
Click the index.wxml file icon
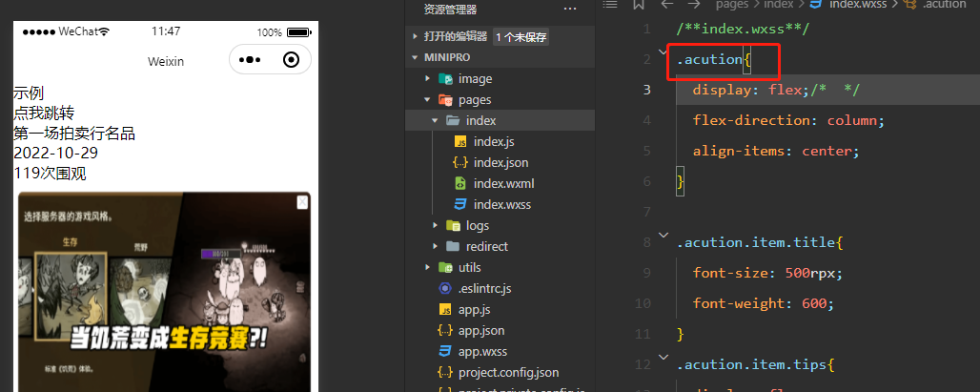(459, 184)
